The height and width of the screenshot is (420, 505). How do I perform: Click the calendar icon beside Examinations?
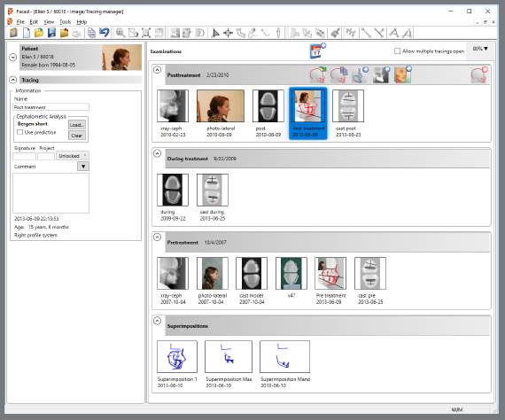pos(317,51)
